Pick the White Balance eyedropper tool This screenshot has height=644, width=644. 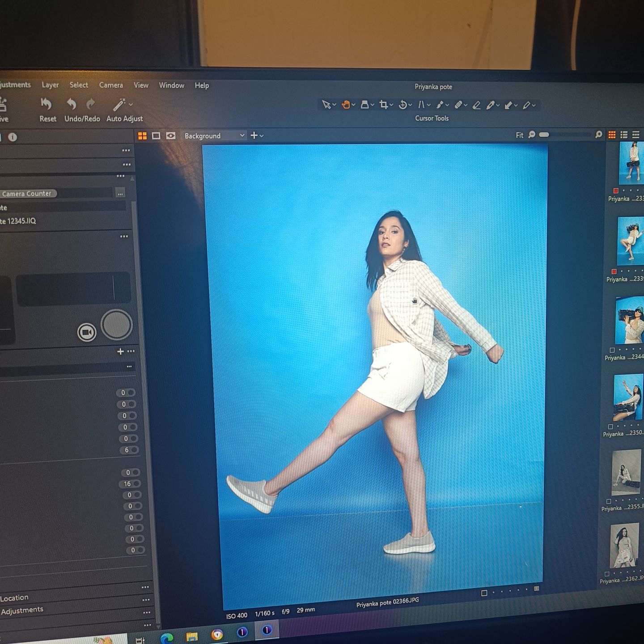click(x=490, y=105)
